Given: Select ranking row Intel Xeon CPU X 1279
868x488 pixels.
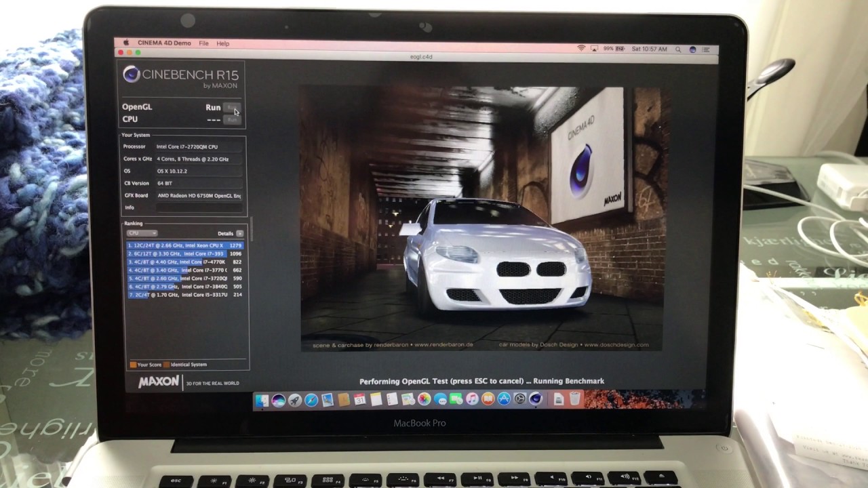Looking at the screenshot, I should 184,245.
